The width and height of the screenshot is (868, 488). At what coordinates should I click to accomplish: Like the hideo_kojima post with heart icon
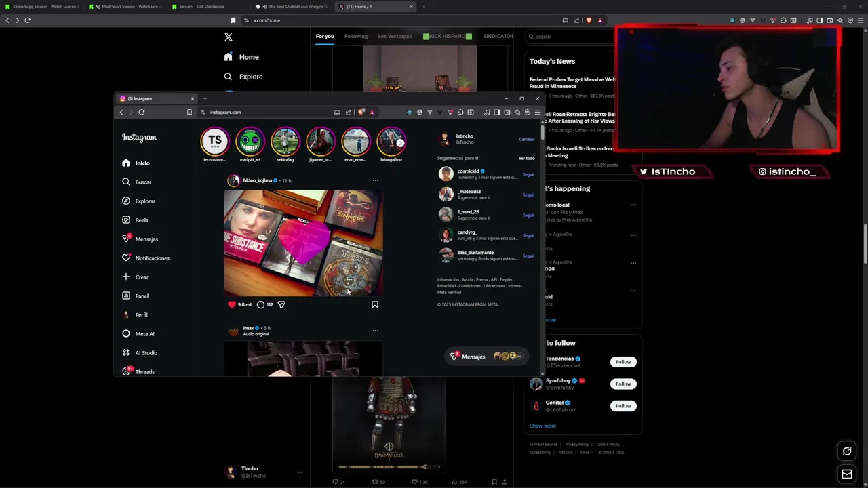pyautogui.click(x=232, y=305)
